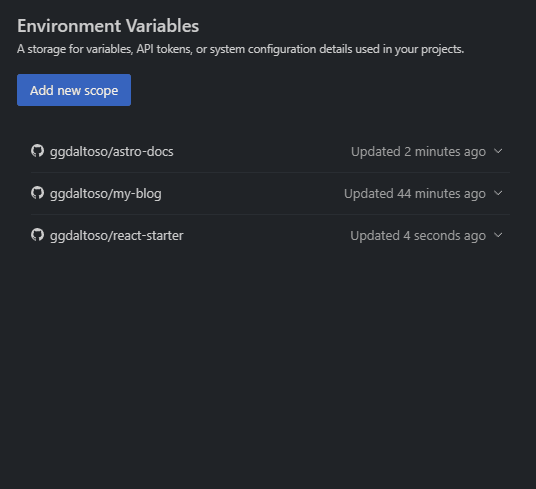Expand the ggdaltoso/my-blog scope chevron
Screen dimensions: 536x489
click(498, 193)
